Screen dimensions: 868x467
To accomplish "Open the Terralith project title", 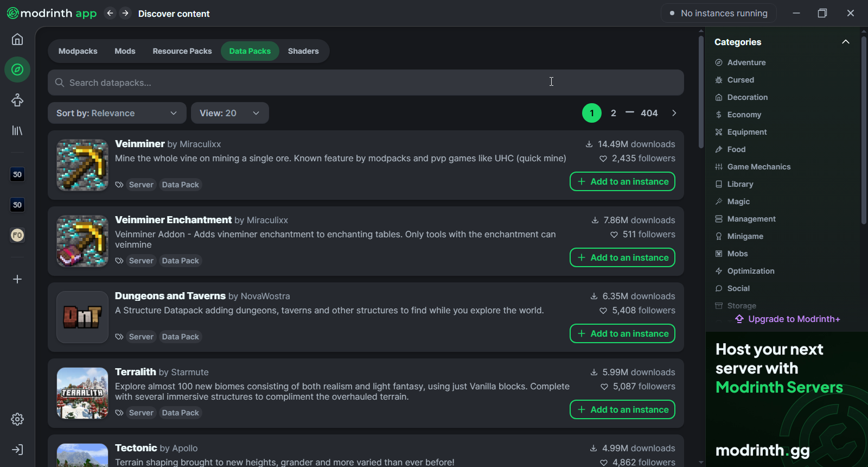I will (x=136, y=372).
